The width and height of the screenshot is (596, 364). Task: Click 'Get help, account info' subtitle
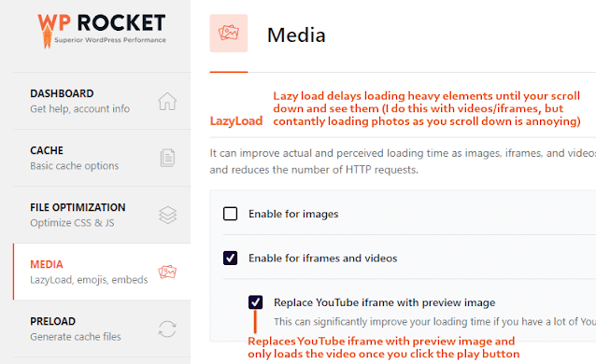point(79,109)
